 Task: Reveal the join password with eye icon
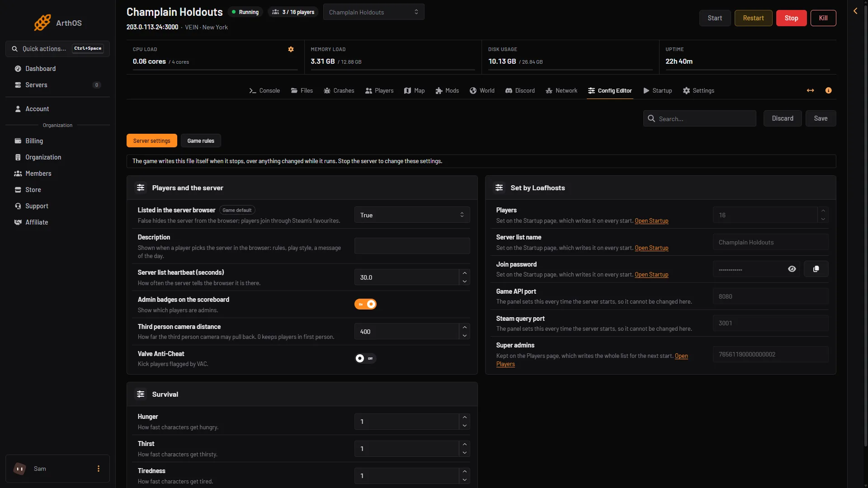[x=792, y=269]
